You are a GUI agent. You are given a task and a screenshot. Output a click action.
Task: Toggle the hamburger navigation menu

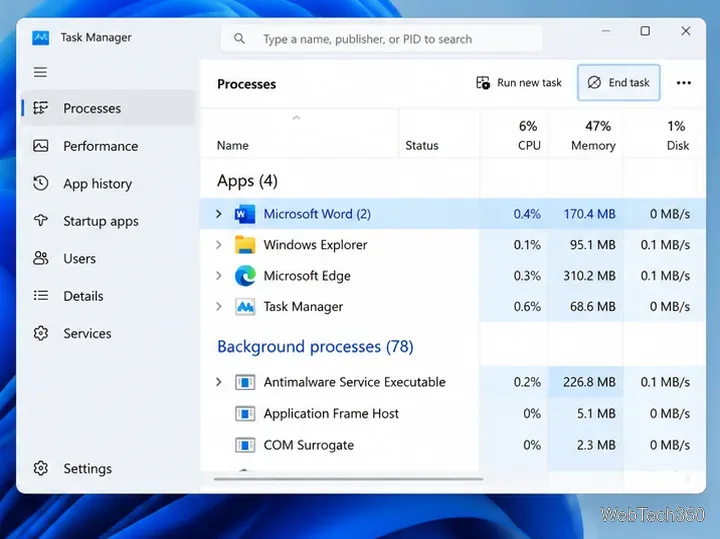tap(40, 72)
